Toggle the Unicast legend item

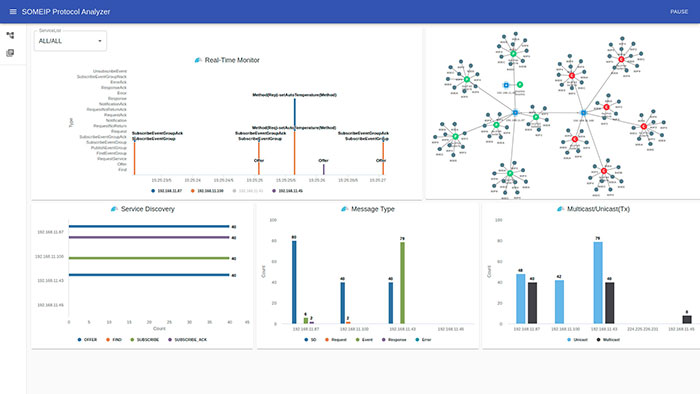[577, 340]
